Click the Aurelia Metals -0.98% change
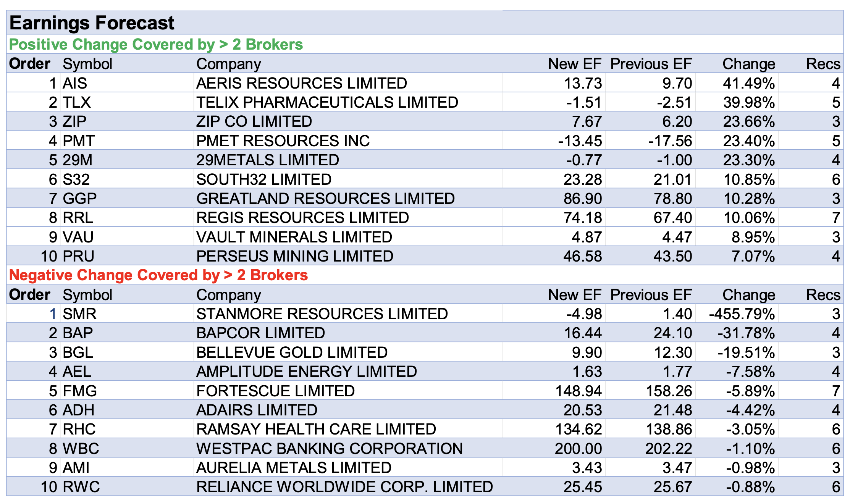 [x=750, y=468]
